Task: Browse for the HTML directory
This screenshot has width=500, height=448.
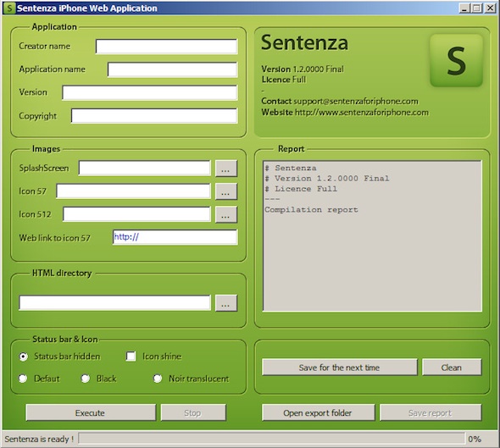Action: [226, 303]
